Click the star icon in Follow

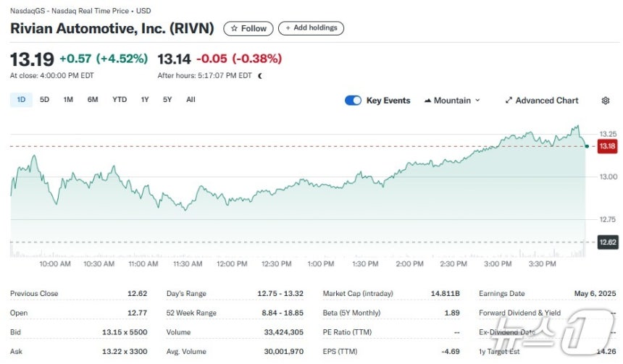(x=234, y=28)
